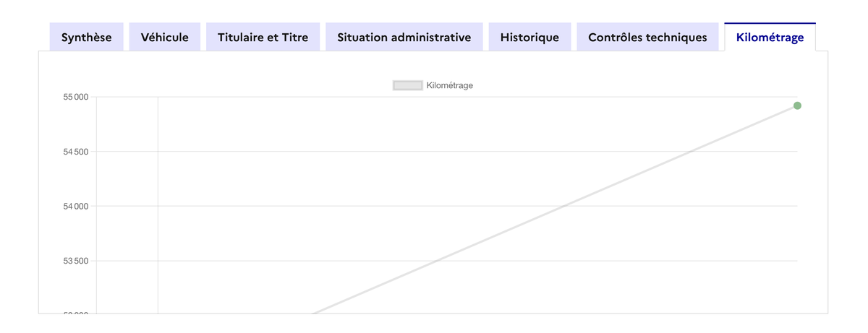Open the Contrôles techniques tab

pos(647,37)
